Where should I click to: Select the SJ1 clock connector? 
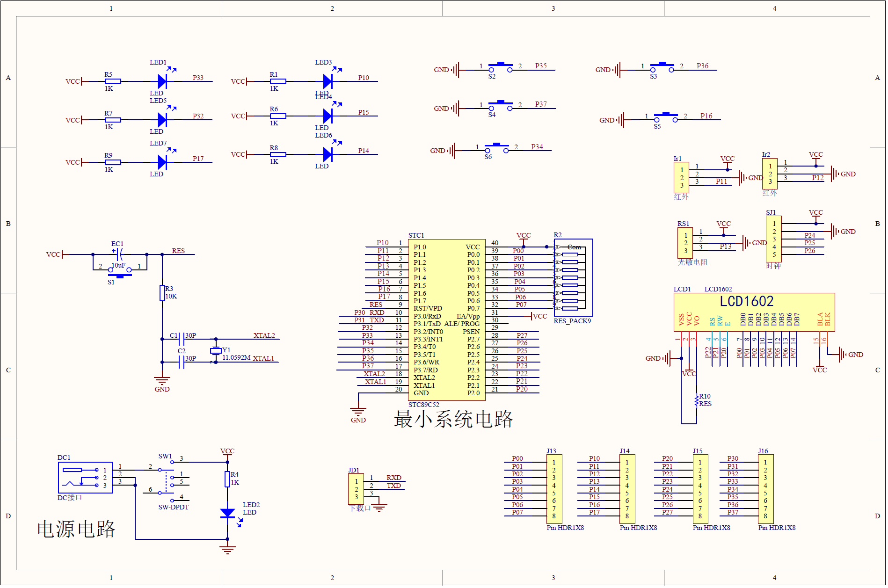[773, 239]
